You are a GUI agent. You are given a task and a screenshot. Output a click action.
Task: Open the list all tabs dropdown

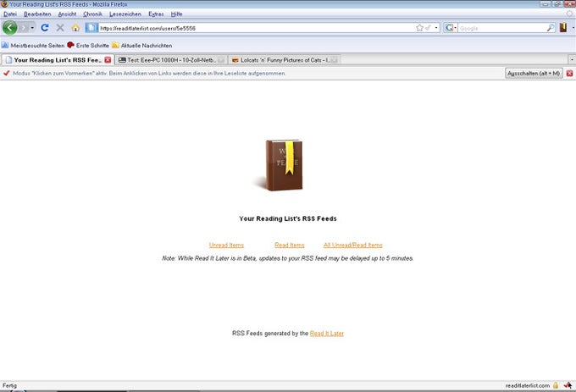pos(572,59)
